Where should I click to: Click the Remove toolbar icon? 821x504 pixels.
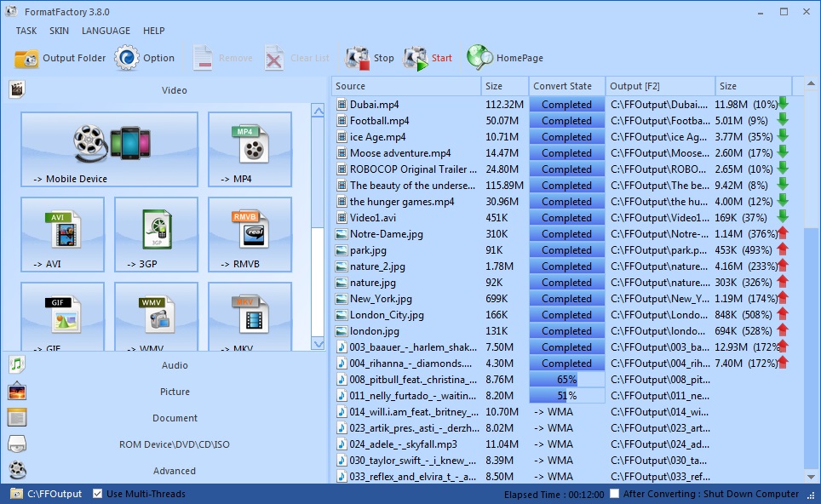202,58
